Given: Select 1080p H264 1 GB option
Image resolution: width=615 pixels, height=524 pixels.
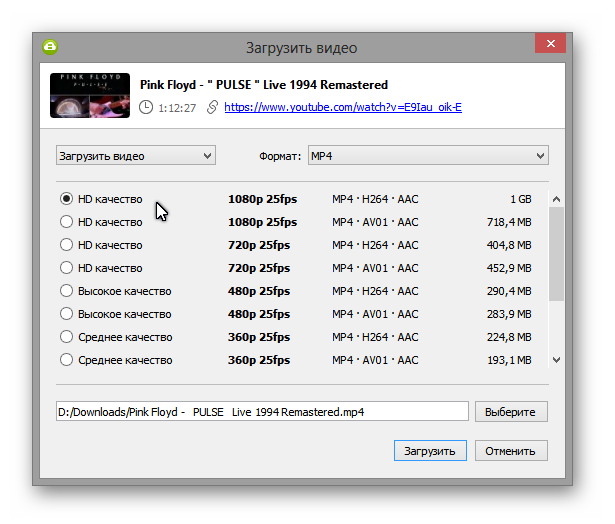Looking at the screenshot, I should tap(66, 199).
